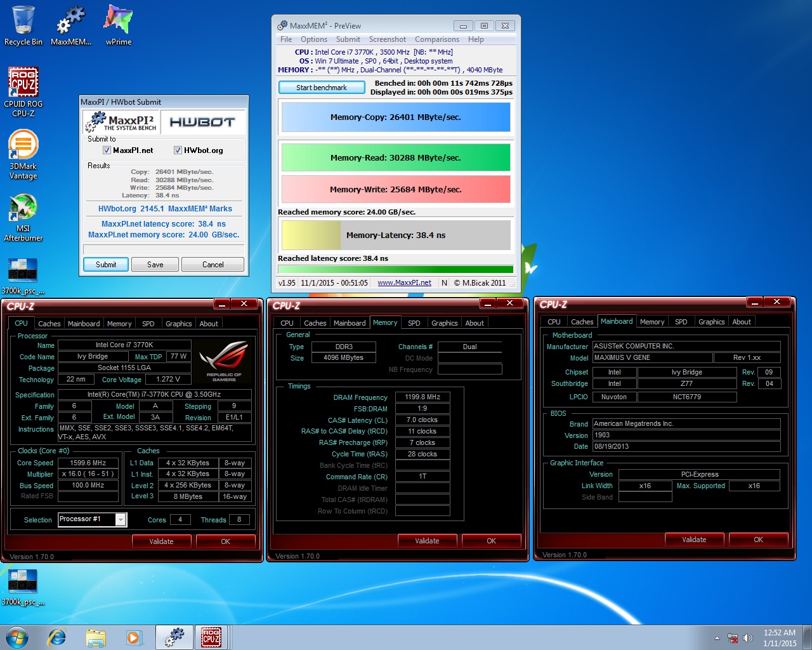The width and height of the screenshot is (812, 650).
Task: Open Windows Media Player from the taskbar
Action: (x=134, y=637)
